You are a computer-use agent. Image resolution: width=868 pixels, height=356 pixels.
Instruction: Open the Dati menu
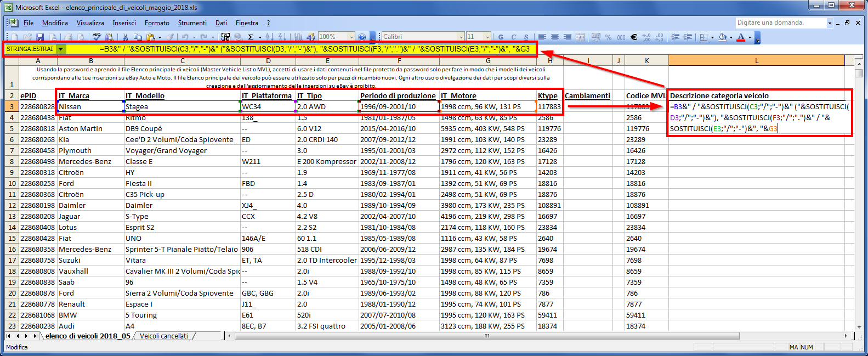click(x=221, y=23)
